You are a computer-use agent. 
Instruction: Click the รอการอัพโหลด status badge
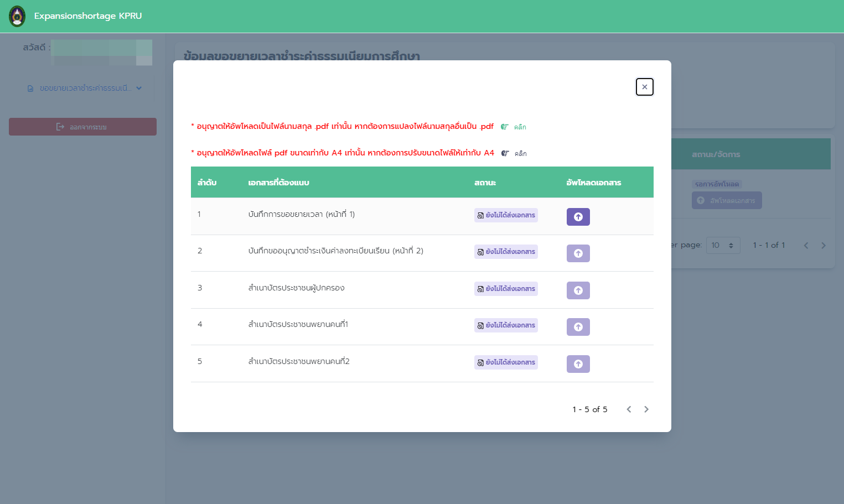click(717, 184)
